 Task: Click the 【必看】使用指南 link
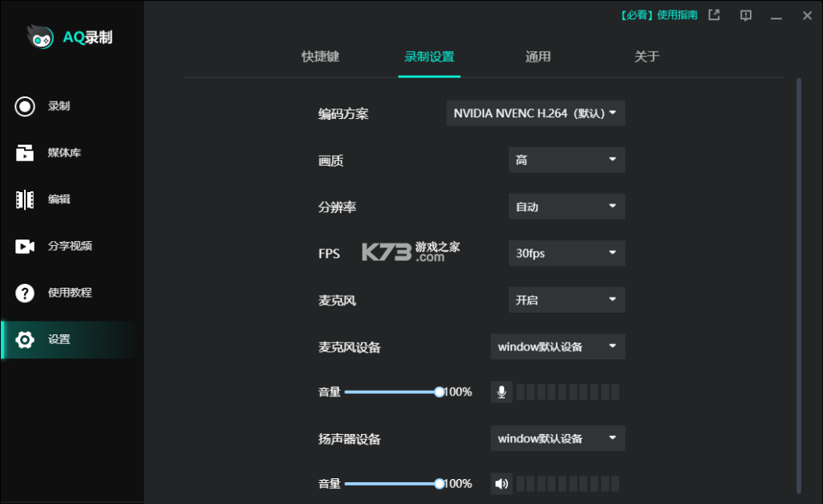tap(659, 14)
